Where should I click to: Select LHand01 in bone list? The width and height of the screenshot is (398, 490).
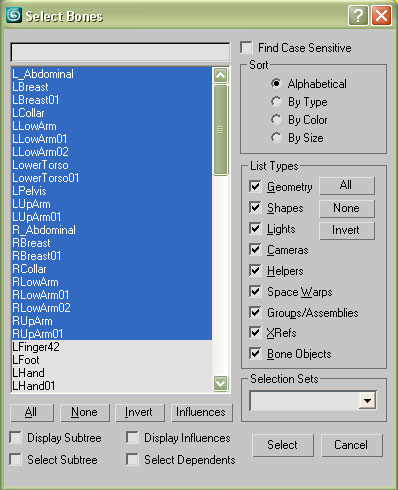(x=112, y=386)
